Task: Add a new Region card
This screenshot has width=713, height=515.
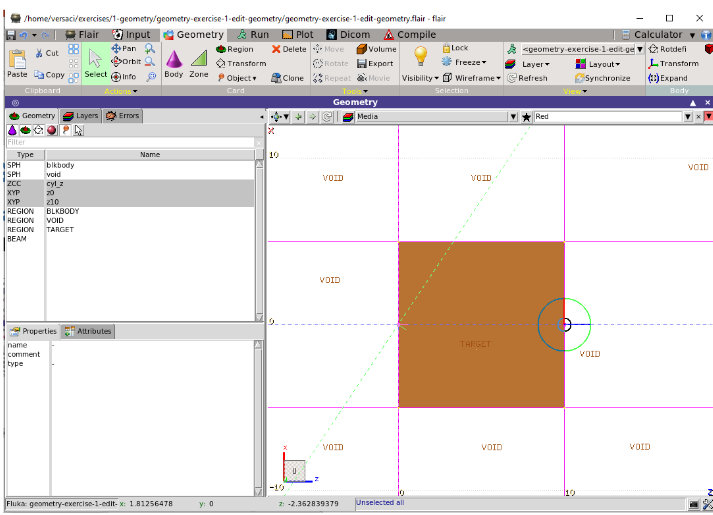Action: [x=235, y=49]
